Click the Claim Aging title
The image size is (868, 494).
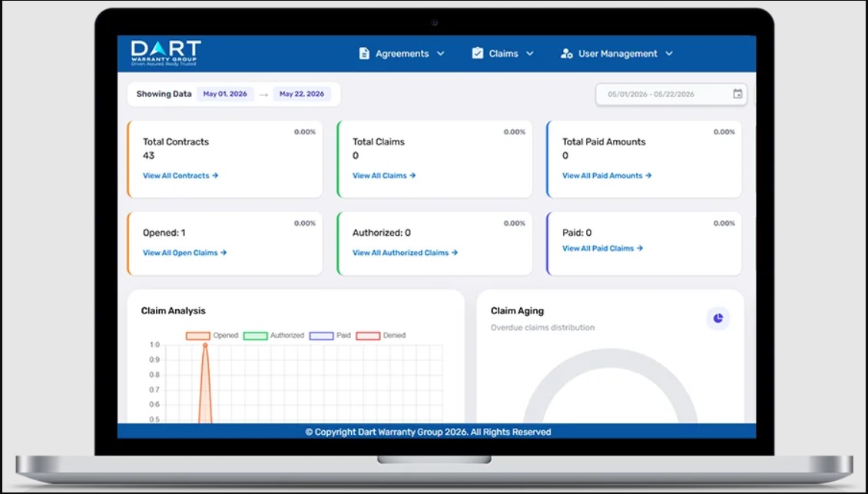(517, 310)
